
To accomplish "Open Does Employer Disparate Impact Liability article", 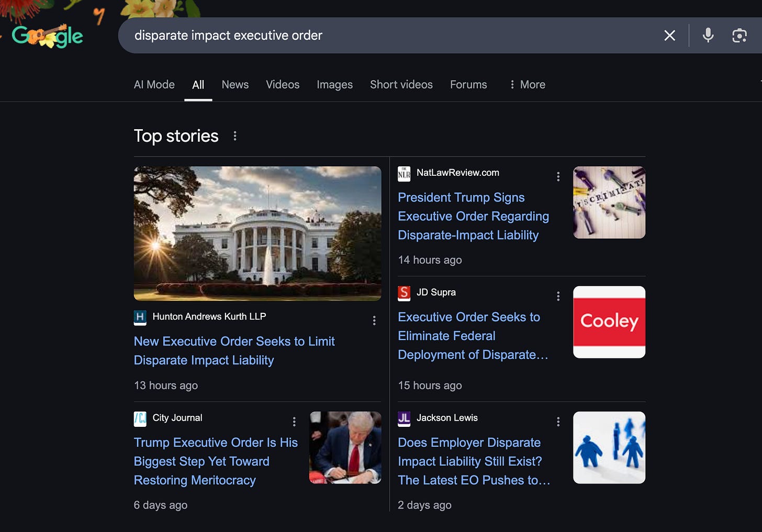I will pos(474,461).
